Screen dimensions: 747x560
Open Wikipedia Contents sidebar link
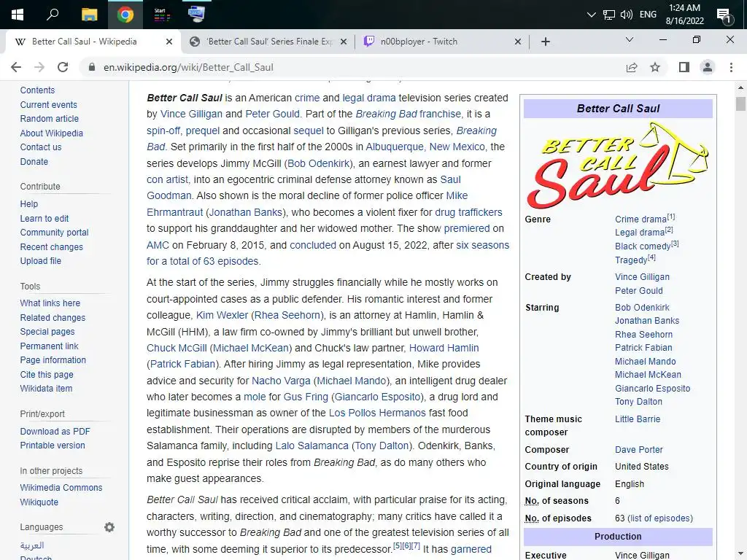(37, 90)
